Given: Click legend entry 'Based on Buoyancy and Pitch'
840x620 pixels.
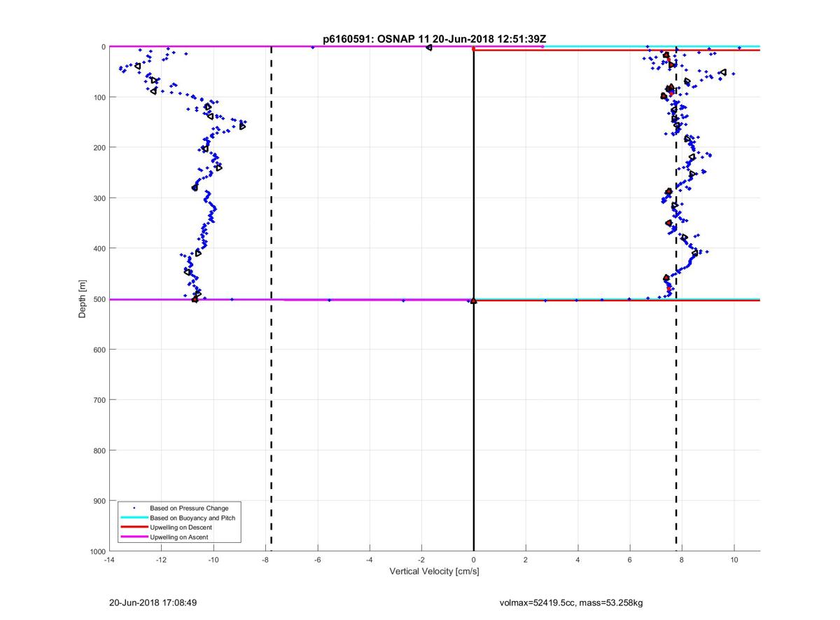Looking at the screenshot, I should point(193,518).
